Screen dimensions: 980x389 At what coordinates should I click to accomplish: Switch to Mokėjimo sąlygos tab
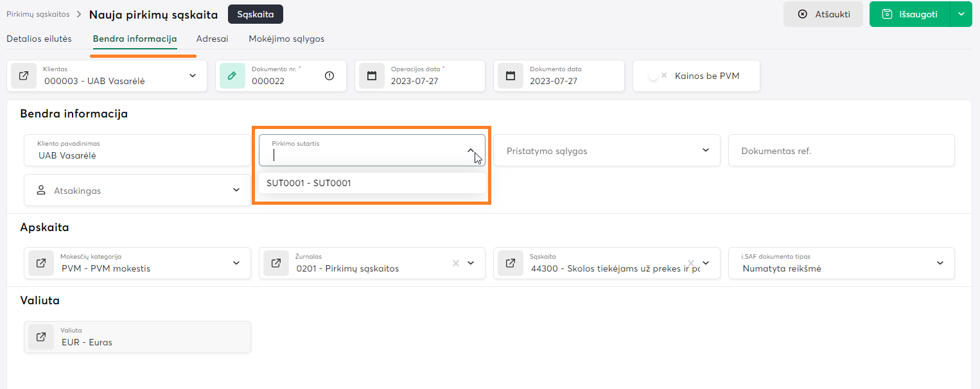(286, 39)
